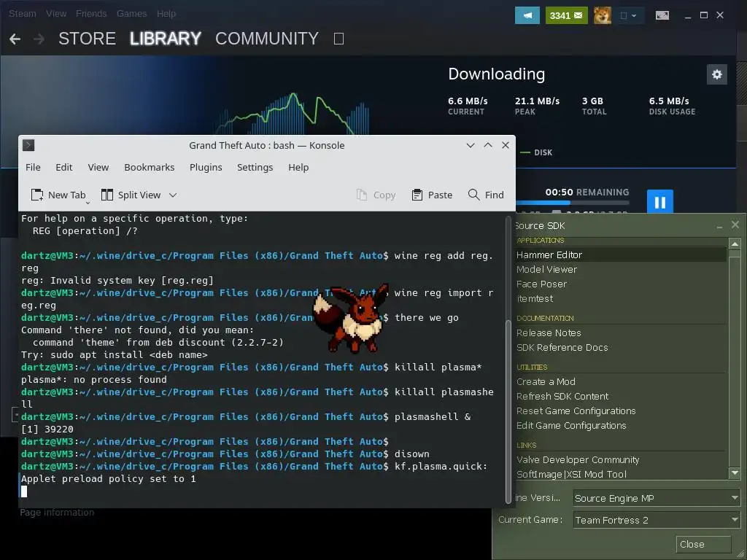Click the Steam download graph
The width and height of the screenshot is (747, 560).
(x=290, y=113)
